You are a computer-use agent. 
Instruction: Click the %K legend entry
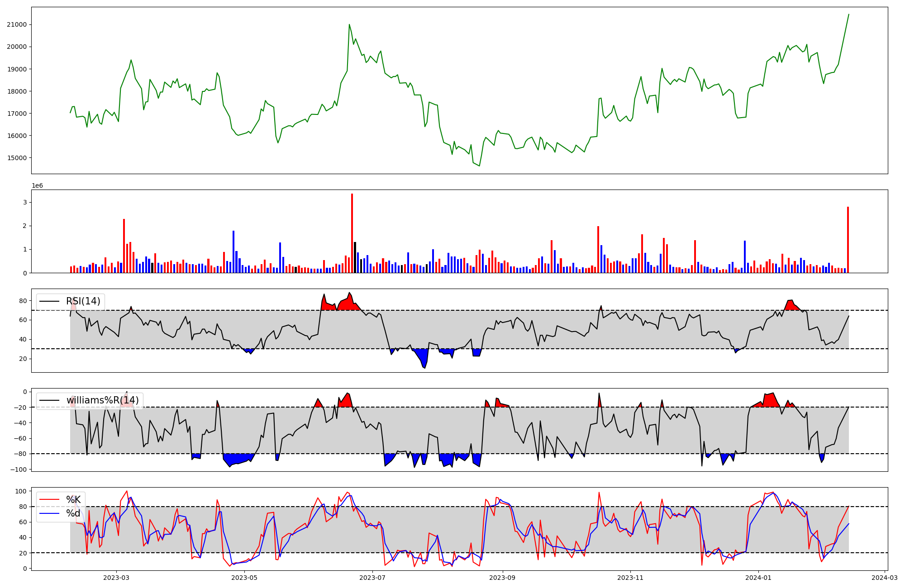73,500
